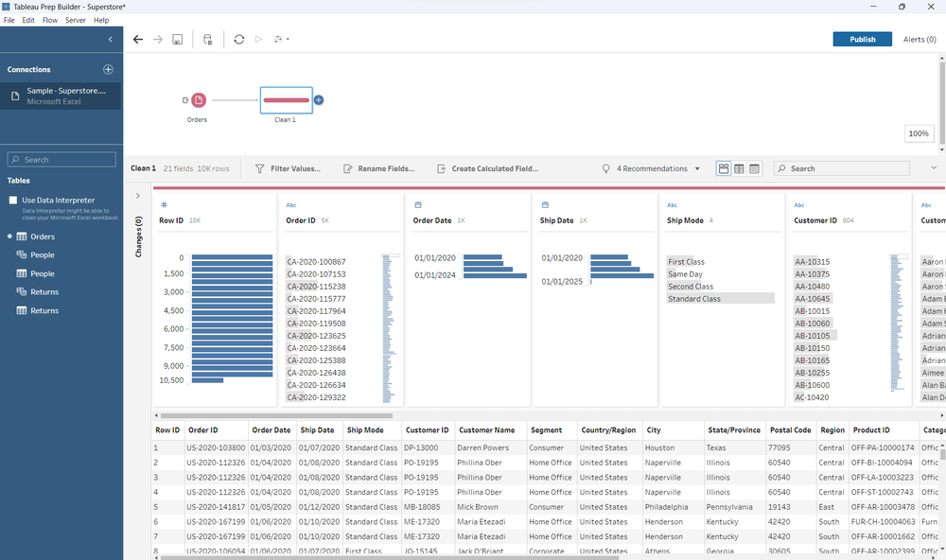Click the horizontal scrollbar under the profile cards

[276, 416]
